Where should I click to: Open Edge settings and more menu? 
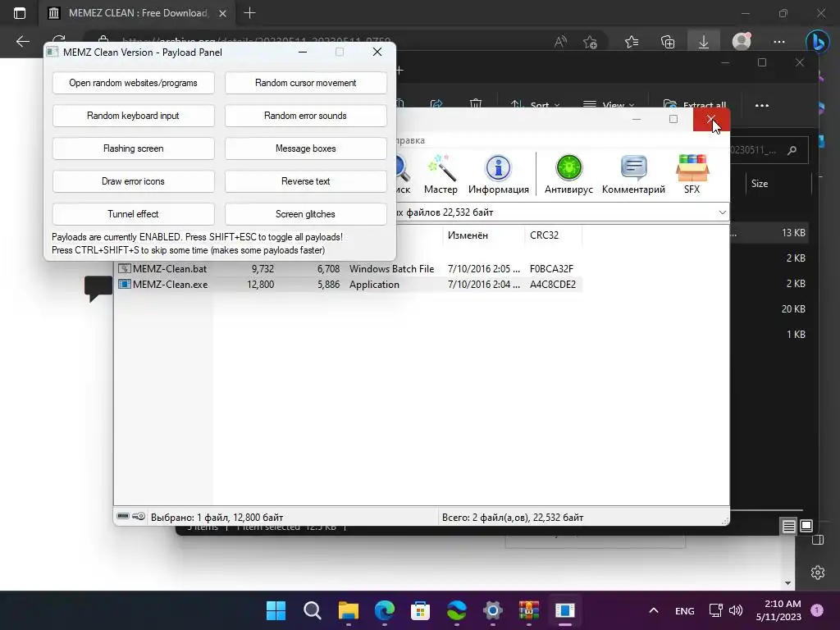[779, 42]
